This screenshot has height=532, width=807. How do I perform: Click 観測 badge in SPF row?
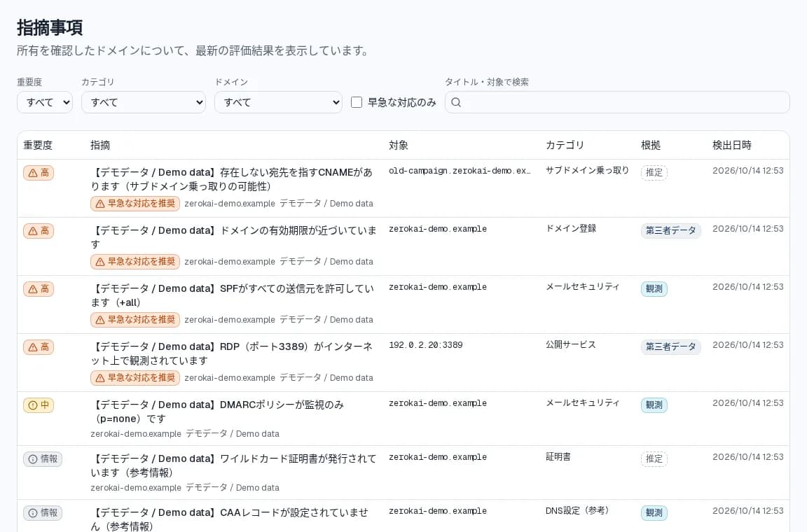point(654,288)
